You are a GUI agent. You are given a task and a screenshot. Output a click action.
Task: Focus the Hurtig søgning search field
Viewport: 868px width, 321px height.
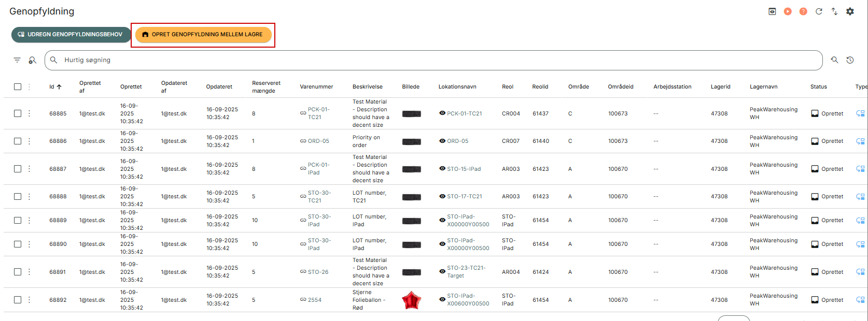click(433, 60)
